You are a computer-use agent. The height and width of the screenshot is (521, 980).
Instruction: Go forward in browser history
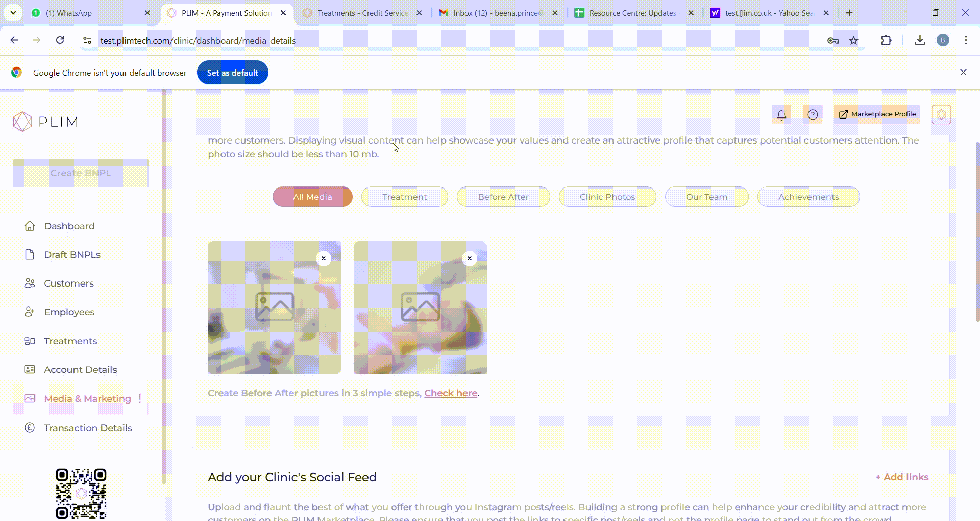click(x=37, y=40)
